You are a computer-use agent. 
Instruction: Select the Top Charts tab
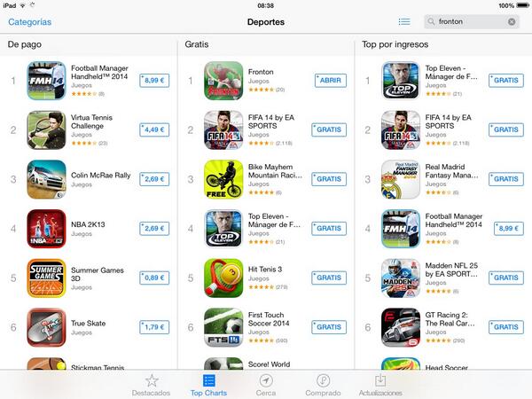click(x=208, y=385)
